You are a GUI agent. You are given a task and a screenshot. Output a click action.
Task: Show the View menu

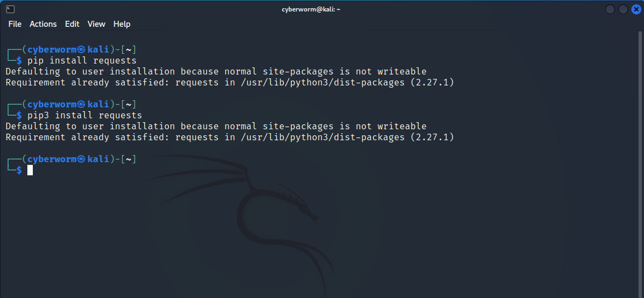pos(96,24)
